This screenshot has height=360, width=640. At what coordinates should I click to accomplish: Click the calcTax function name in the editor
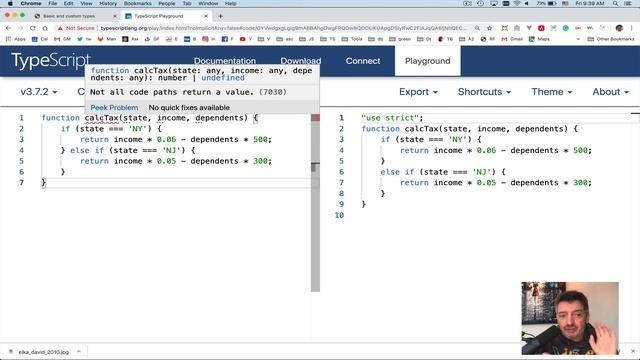(x=102, y=118)
